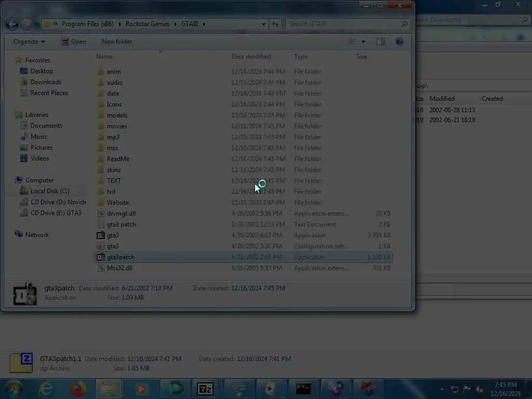Open the Windows Start button
The image size is (532, 399).
point(14,389)
